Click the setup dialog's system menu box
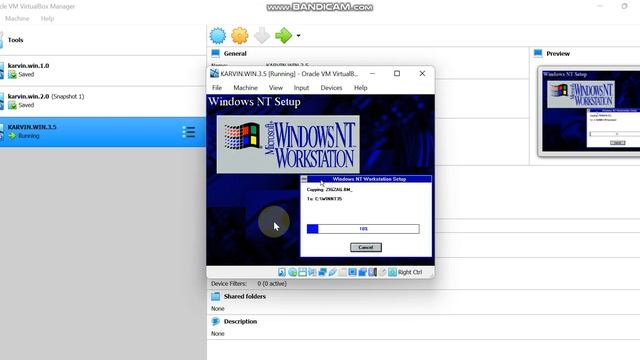The image size is (640, 360). coord(304,179)
